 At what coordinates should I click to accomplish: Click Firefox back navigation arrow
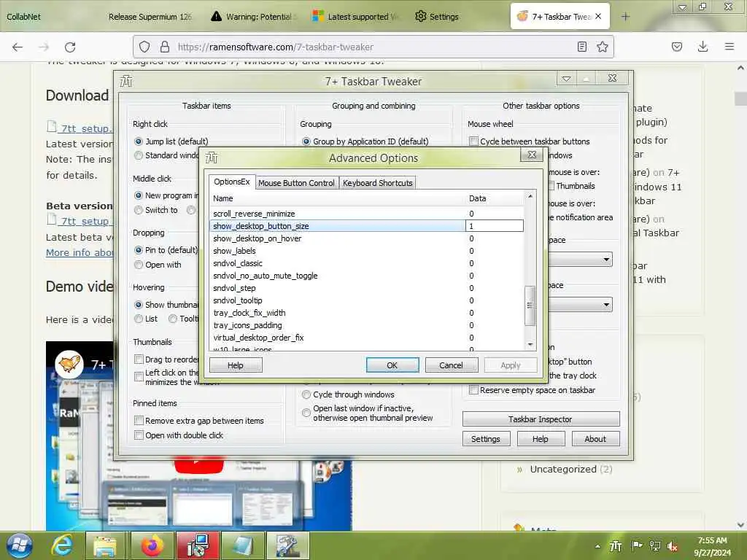click(x=18, y=47)
